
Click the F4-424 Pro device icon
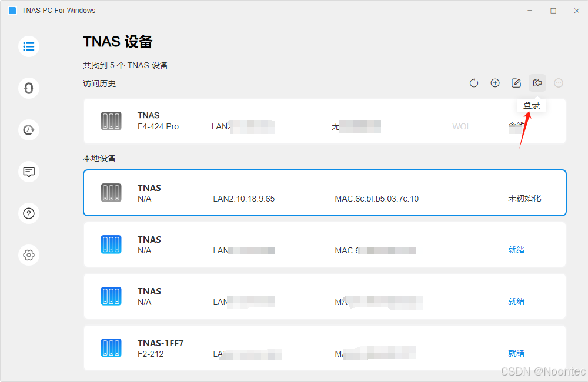click(111, 121)
